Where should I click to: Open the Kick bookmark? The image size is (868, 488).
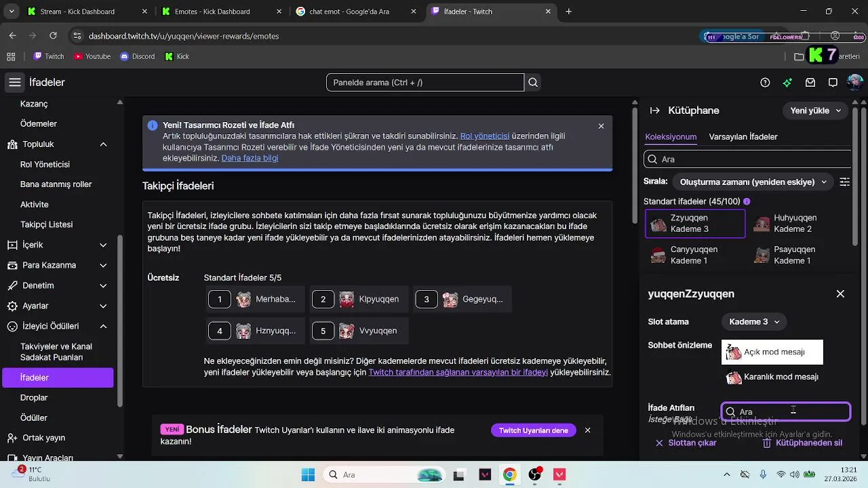(x=178, y=56)
